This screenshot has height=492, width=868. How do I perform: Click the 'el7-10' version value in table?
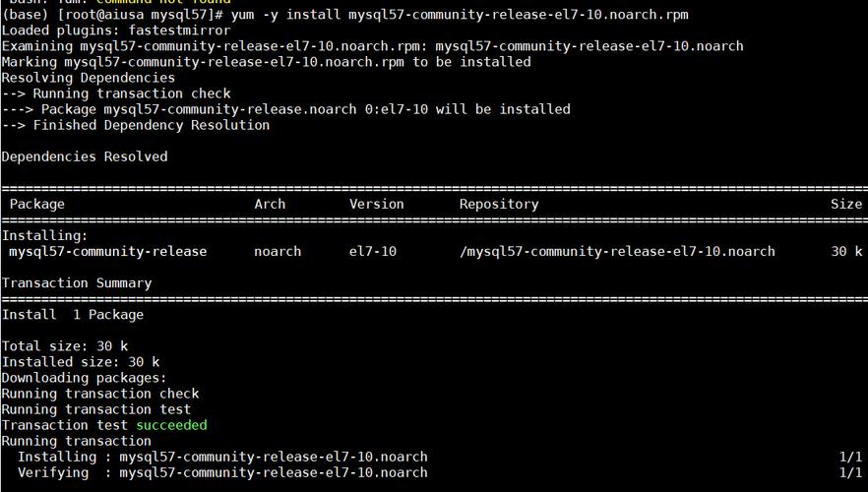tap(373, 251)
